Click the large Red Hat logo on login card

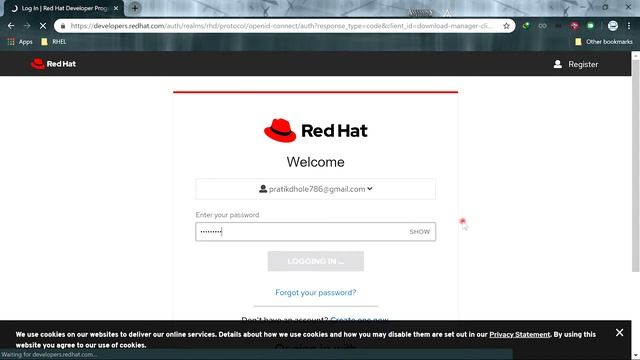point(316,131)
